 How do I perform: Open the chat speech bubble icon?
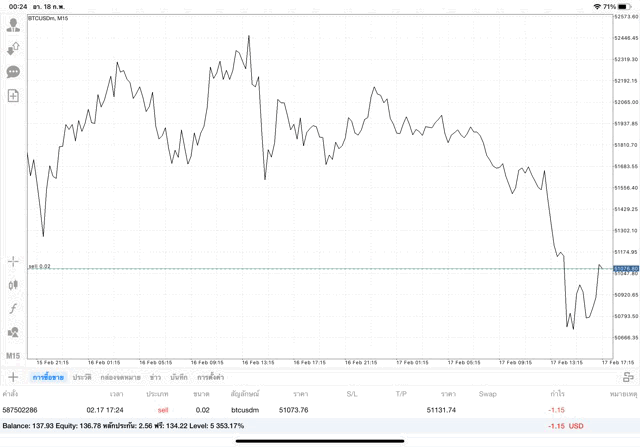tap(13, 72)
